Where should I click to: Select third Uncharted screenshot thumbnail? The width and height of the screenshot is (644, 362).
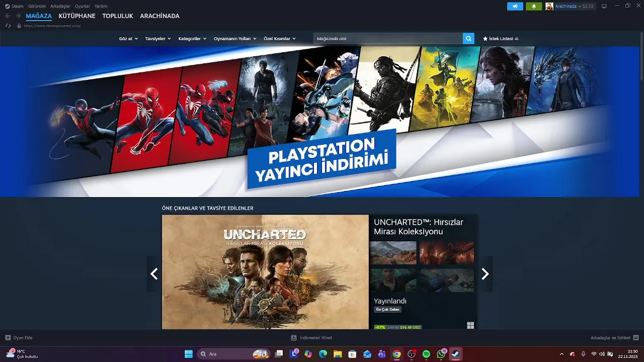coord(393,280)
